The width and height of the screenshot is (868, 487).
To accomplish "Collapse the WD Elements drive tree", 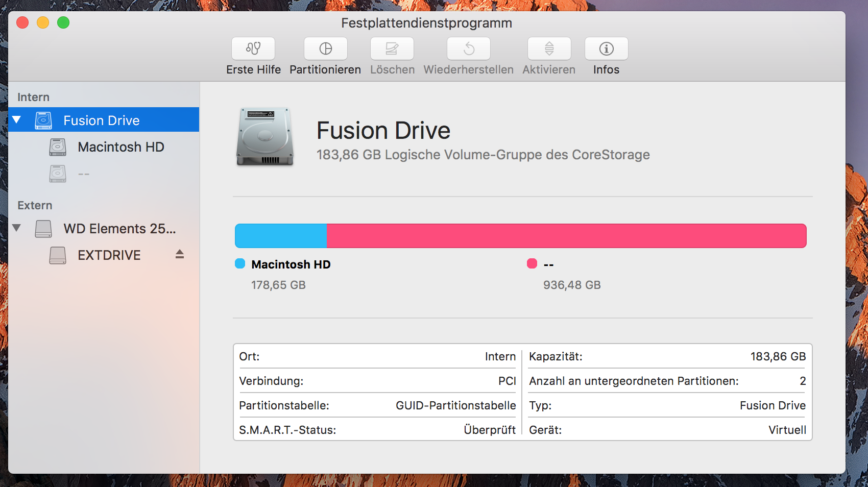I will [x=17, y=229].
